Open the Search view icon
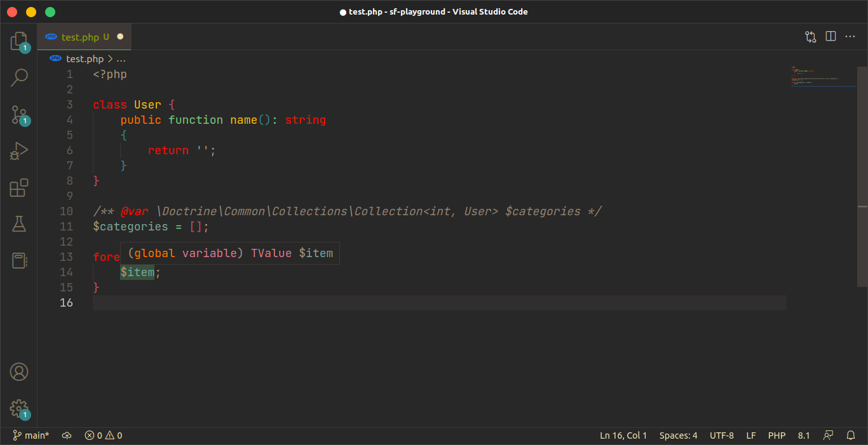868x445 pixels. point(19,77)
